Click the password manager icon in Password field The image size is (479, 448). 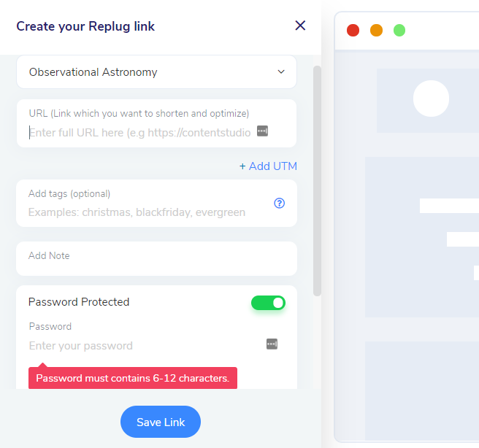point(272,344)
